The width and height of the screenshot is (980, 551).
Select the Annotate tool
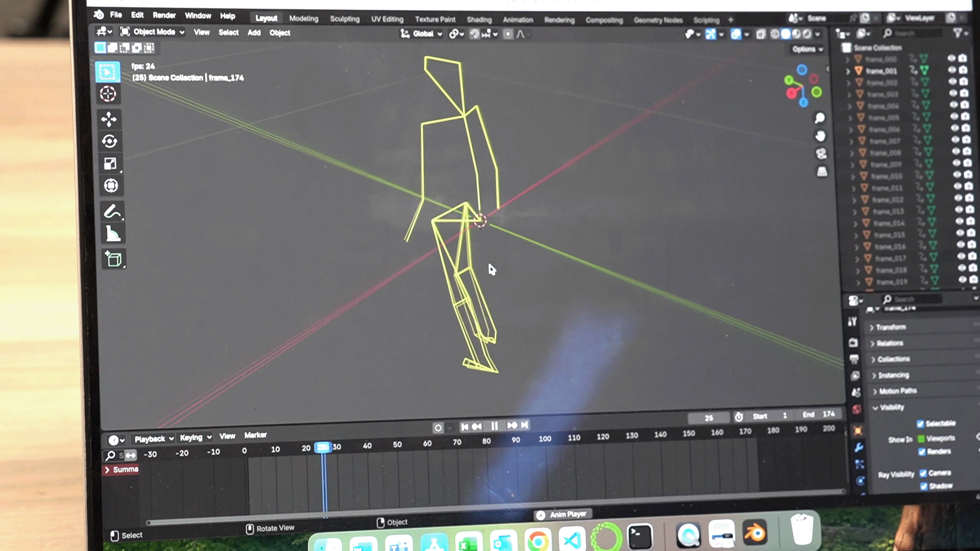tap(112, 211)
